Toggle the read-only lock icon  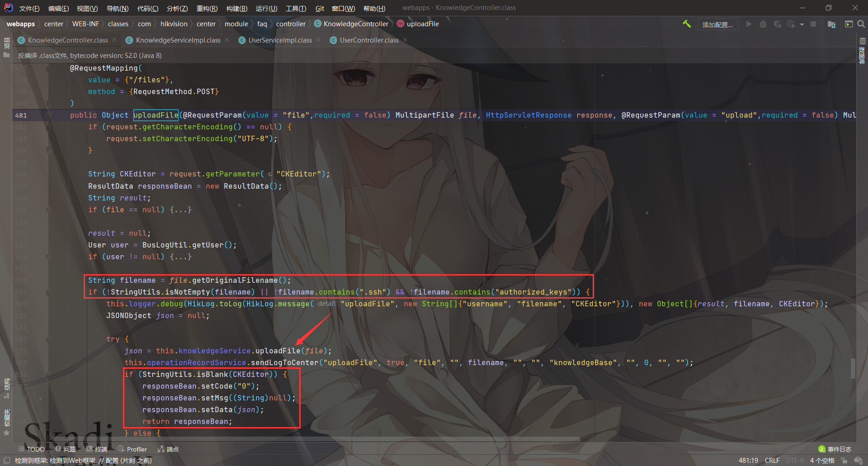coord(844,461)
